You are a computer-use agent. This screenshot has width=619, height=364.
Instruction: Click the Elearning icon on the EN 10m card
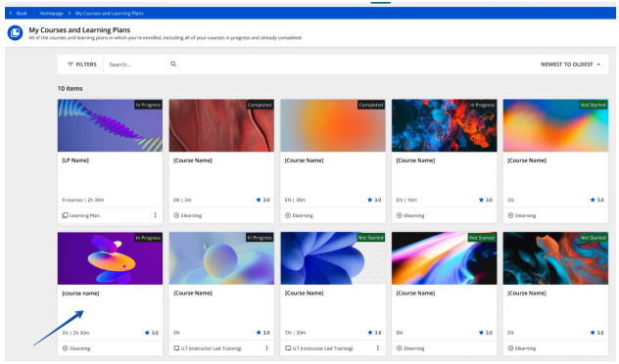point(399,215)
